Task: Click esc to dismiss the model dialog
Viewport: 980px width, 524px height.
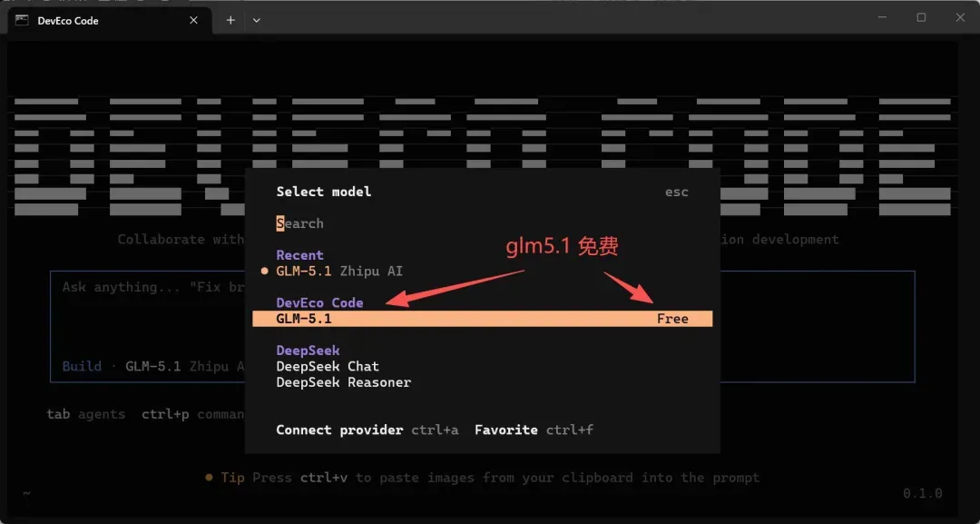Action: pyautogui.click(x=676, y=192)
